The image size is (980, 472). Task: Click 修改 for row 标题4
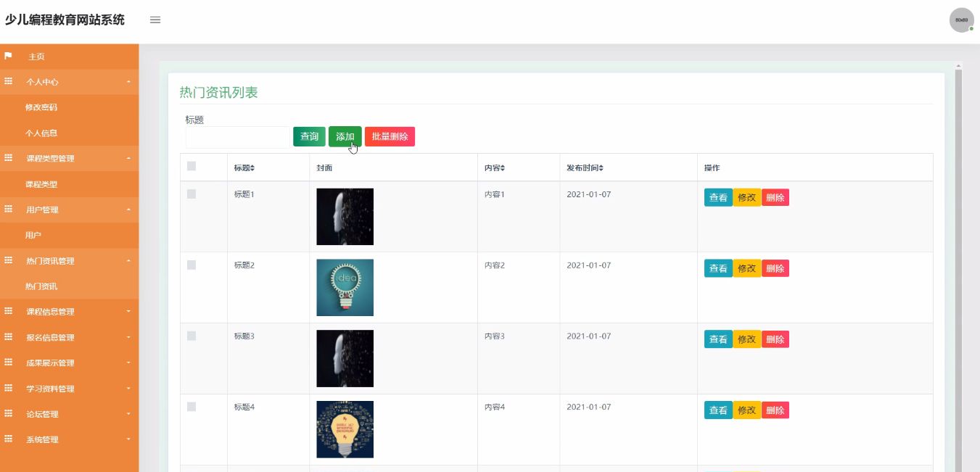pyautogui.click(x=747, y=410)
